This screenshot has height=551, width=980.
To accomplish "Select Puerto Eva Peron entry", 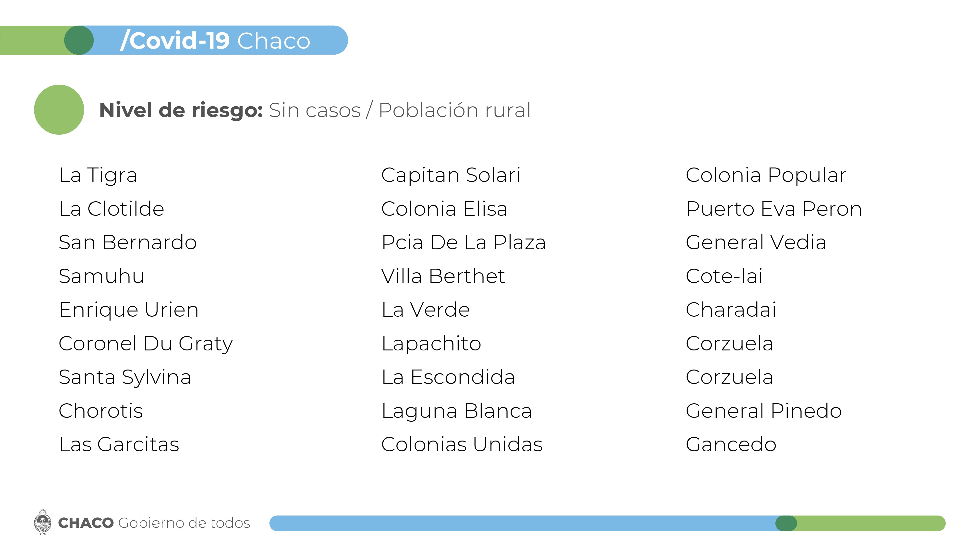I will click(x=774, y=209).
